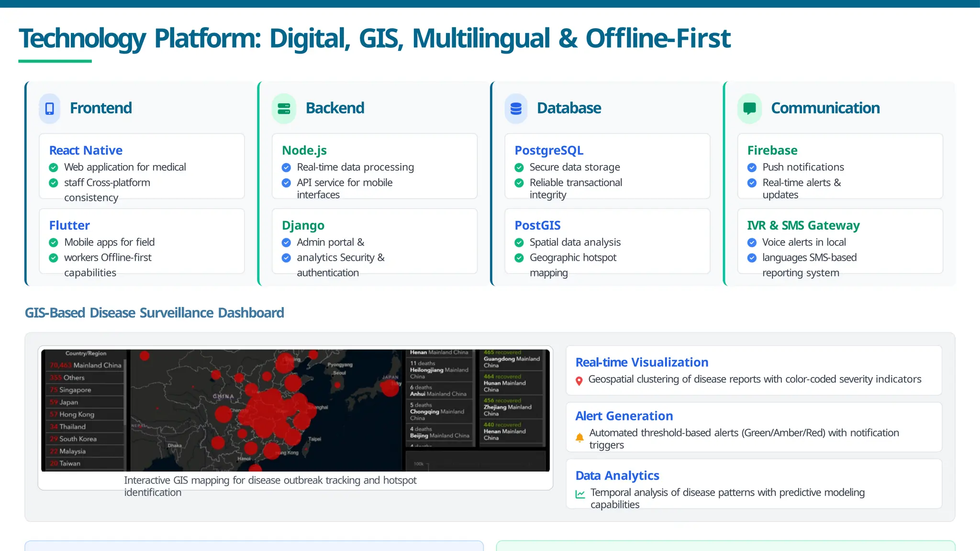Click the 'Node.js' heading
The height and width of the screenshot is (551, 980).
pos(304,151)
